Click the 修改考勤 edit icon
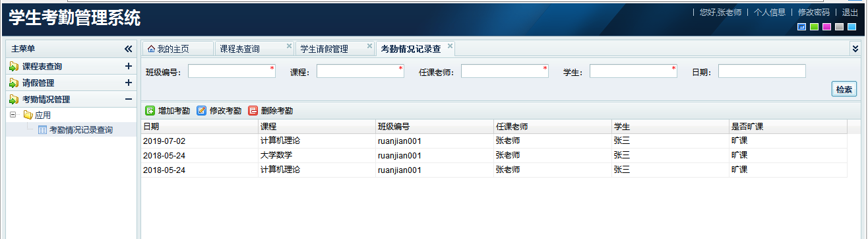Screen dimensions: 868x239 tap(201, 111)
